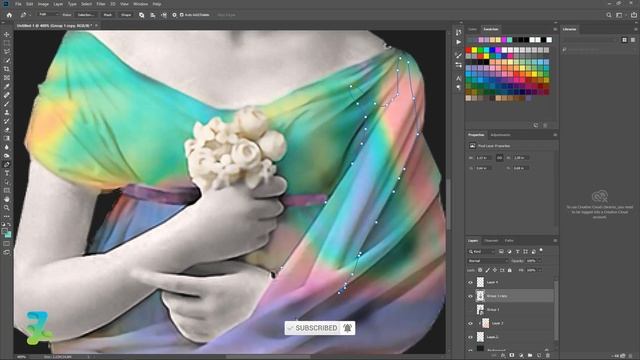Hide Layer 4 with eye icon
Image resolution: width=640 pixels, height=360 pixels.
tap(470, 282)
